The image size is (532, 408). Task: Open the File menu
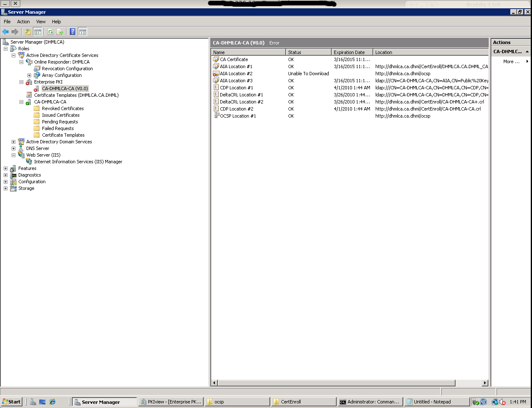[x=7, y=22]
